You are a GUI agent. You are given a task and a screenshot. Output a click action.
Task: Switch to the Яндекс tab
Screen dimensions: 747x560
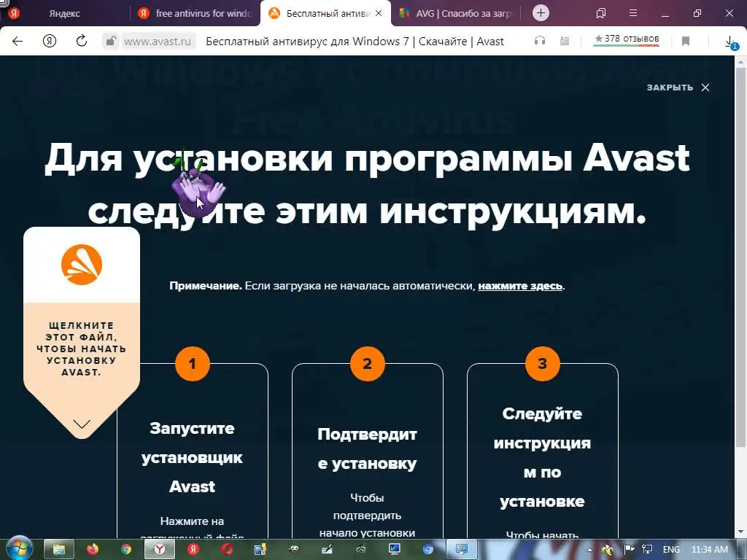[65, 13]
